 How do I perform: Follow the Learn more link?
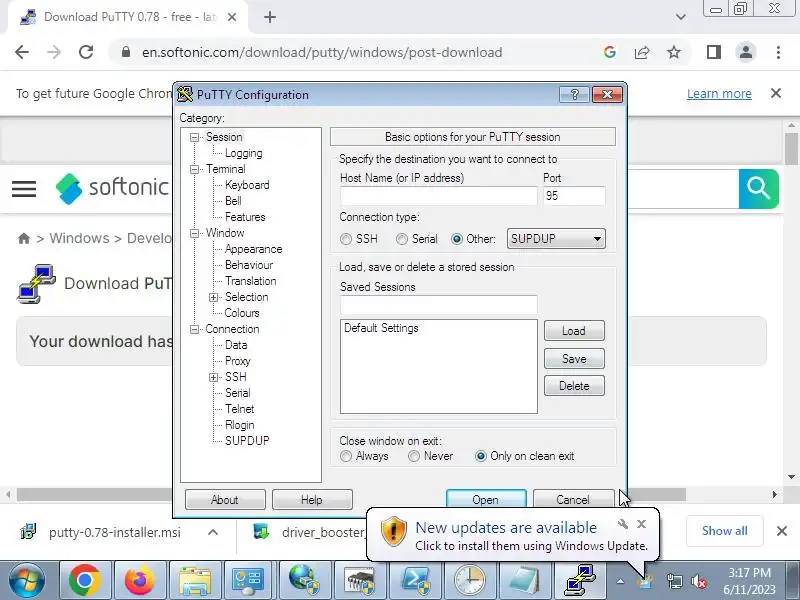point(719,94)
